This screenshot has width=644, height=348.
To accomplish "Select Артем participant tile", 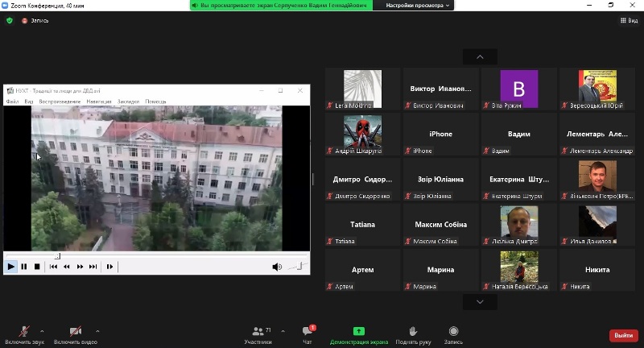I will 363,270.
